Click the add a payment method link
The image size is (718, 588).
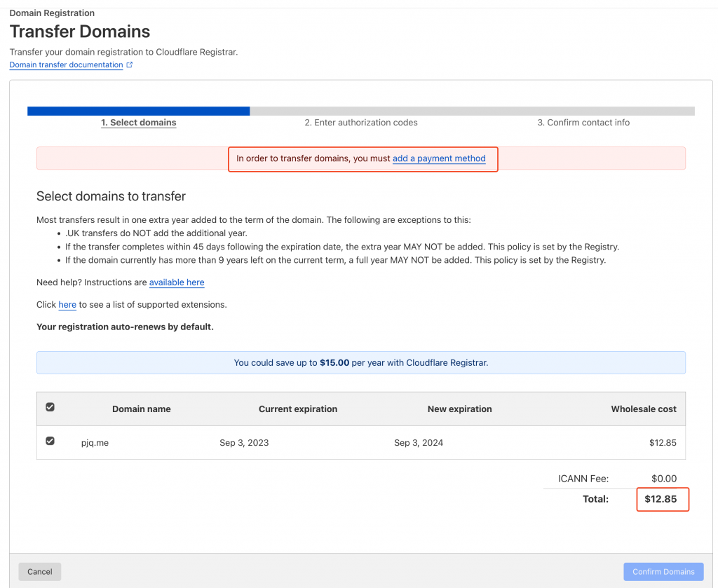pos(439,158)
